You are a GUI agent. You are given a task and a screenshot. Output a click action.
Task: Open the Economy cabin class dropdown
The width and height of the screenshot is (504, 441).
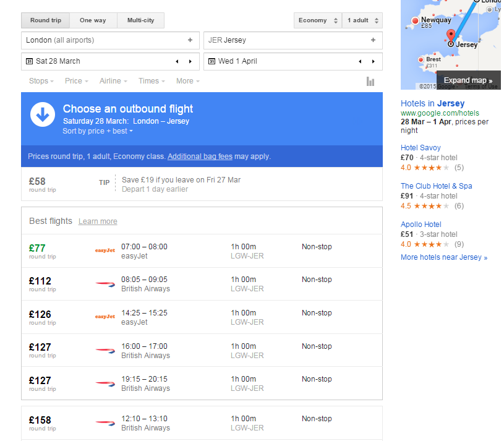[x=318, y=20]
